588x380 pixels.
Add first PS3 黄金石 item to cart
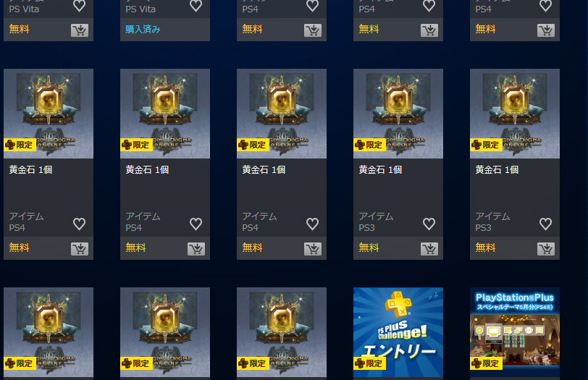[429, 249]
